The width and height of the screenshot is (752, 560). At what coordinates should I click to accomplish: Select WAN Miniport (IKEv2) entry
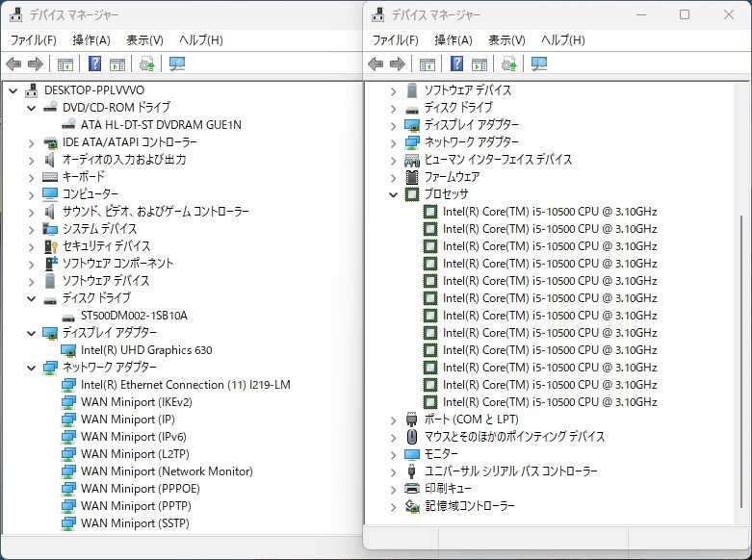click(136, 402)
